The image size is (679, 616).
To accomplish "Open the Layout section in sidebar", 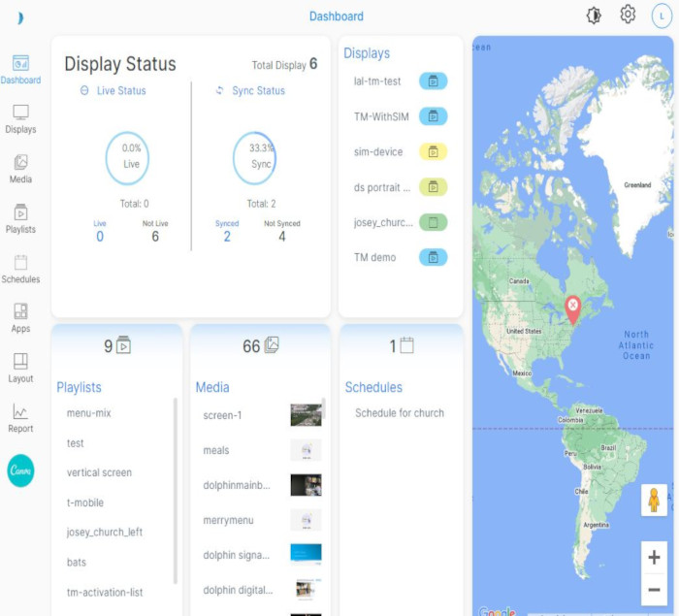I will tap(20, 368).
